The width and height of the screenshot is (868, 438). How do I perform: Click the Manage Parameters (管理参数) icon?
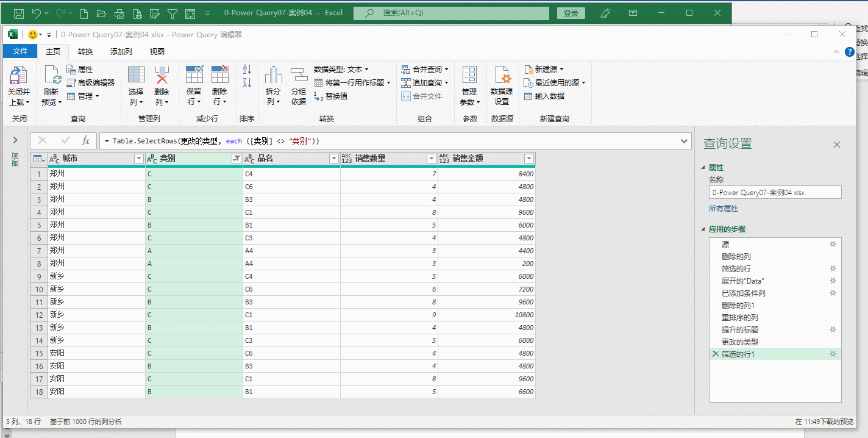coord(469,74)
